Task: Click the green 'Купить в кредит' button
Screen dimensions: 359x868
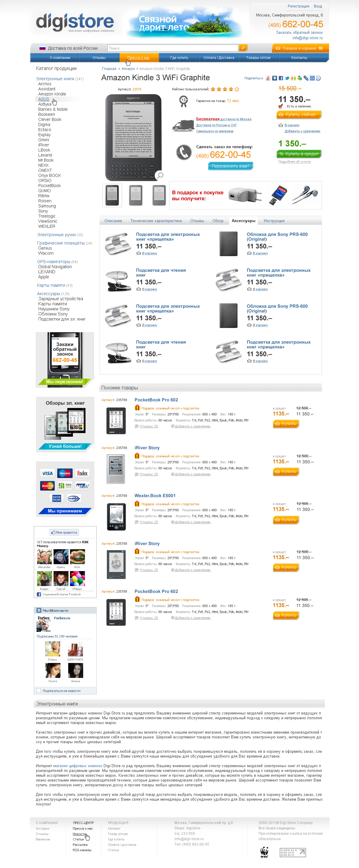Action: coord(299,154)
